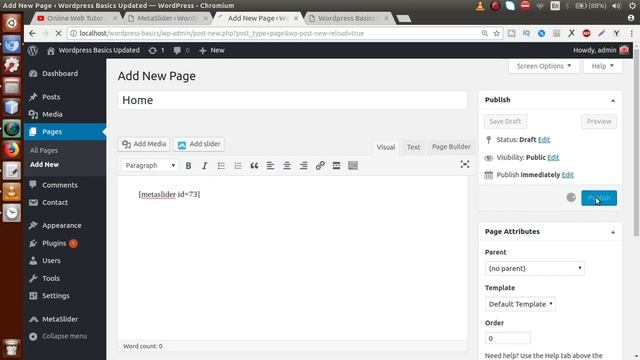Edit the Publish immediately schedule
The image size is (640, 360).
tap(567, 175)
